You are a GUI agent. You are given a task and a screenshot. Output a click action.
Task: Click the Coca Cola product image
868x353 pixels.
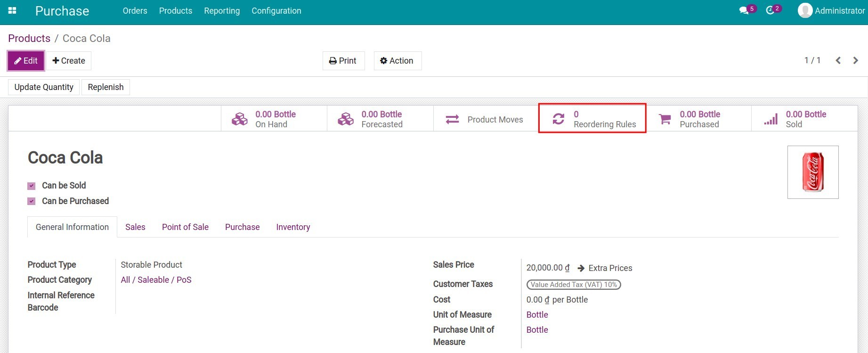tap(813, 172)
